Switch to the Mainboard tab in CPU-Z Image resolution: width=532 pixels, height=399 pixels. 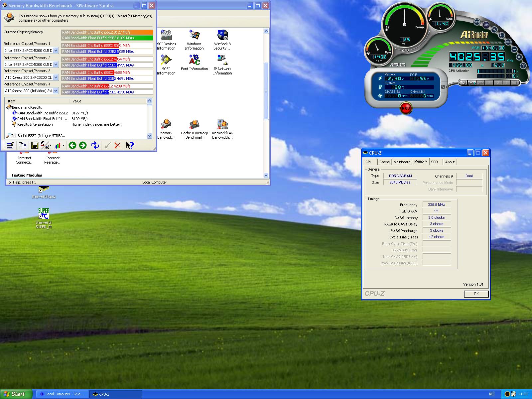(402, 162)
